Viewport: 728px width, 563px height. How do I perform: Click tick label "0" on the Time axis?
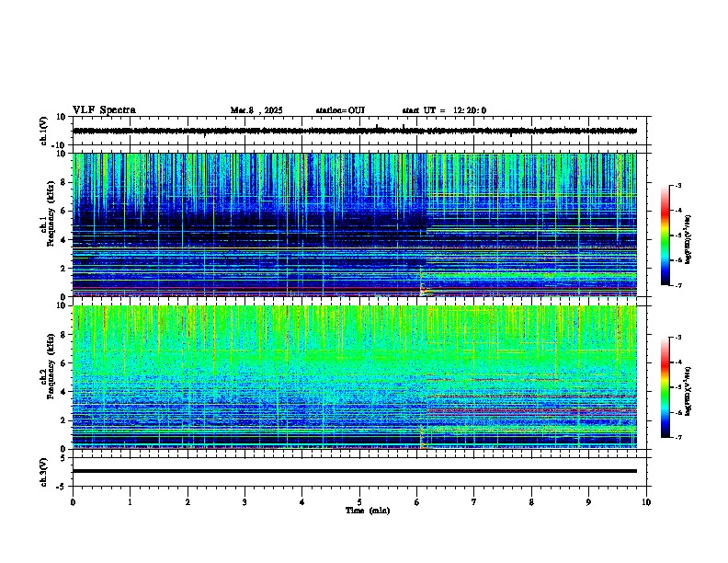click(x=73, y=502)
